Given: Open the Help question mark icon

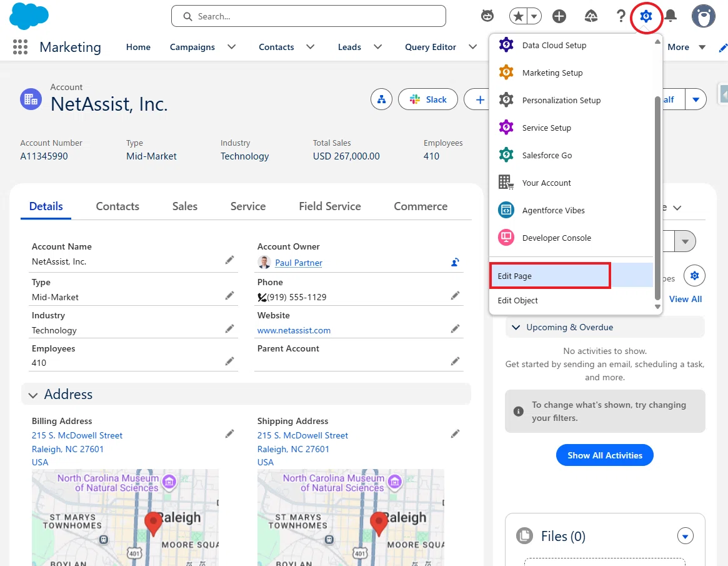Looking at the screenshot, I should [621, 16].
